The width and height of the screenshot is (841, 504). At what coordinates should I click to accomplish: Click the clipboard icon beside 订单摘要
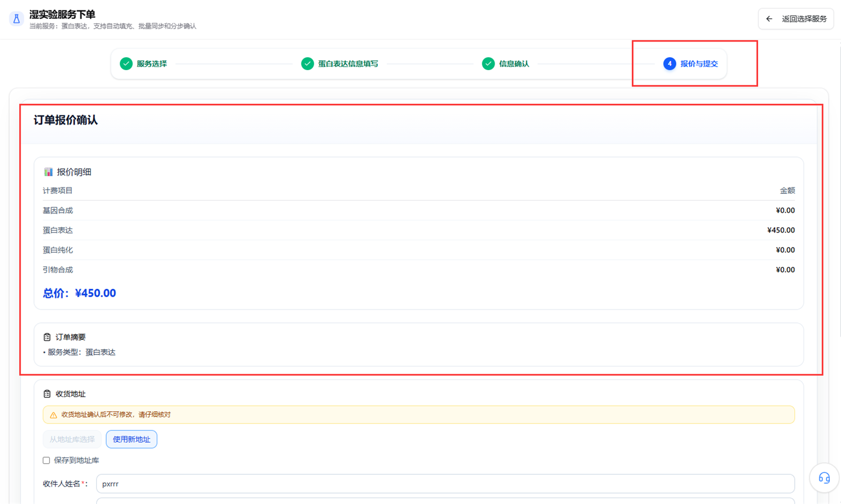47,337
